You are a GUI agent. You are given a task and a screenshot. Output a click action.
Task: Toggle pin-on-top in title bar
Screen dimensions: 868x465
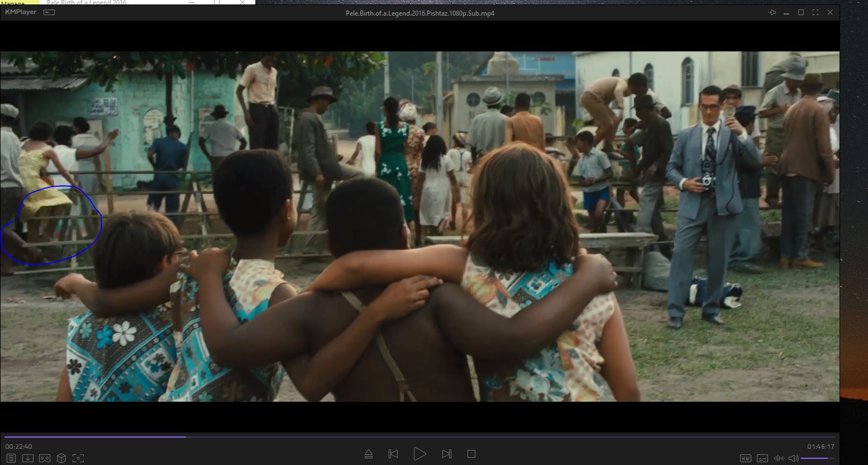pyautogui.click(x=772, y=12)
